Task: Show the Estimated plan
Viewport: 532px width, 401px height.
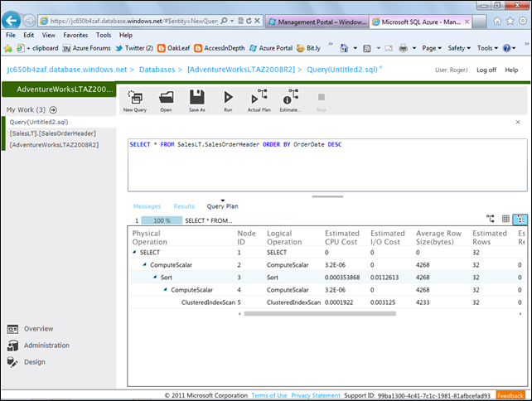Action: (290, 101)
